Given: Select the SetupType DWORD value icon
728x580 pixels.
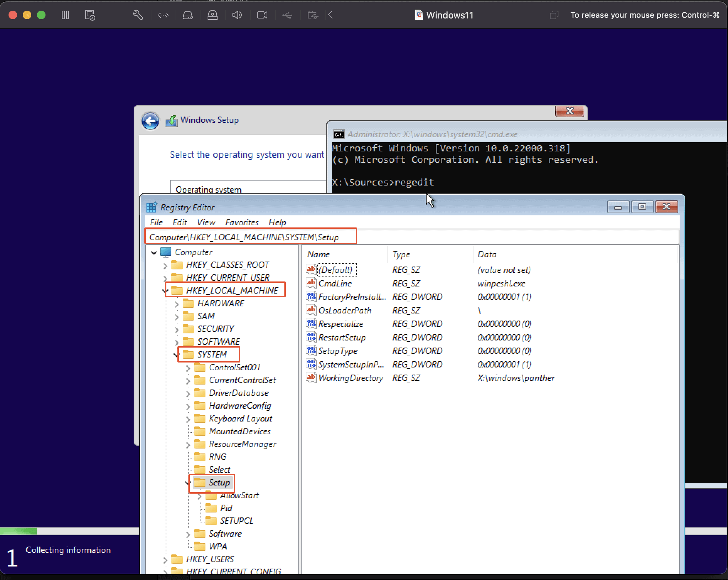Looking at the screenshot, I should [311, 350].
